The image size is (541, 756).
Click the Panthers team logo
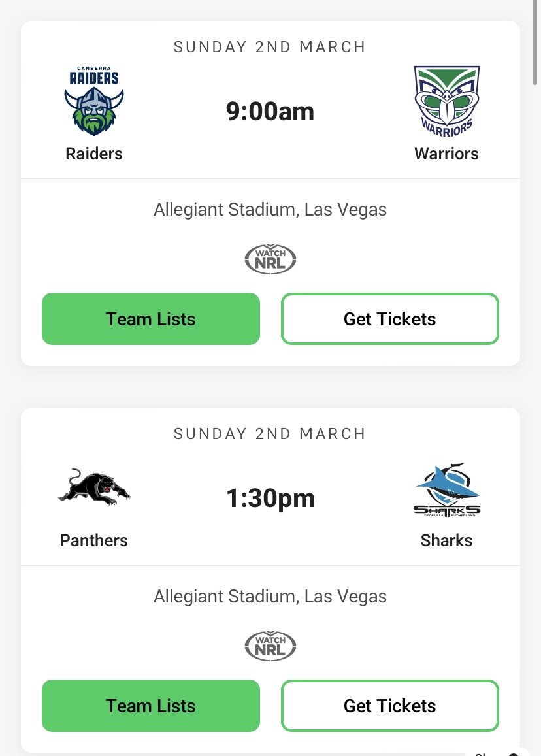click(x=94, y=487)
